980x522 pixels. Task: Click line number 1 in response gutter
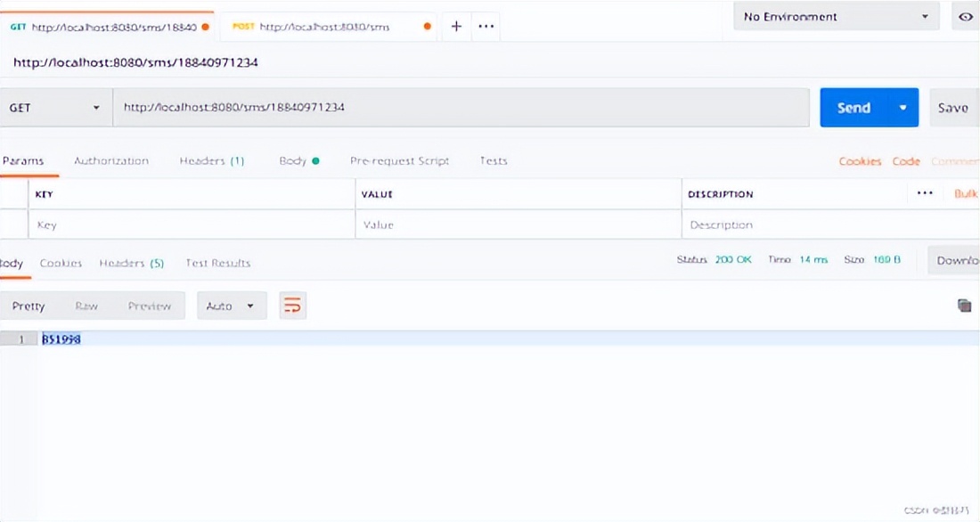coord(21,338)
